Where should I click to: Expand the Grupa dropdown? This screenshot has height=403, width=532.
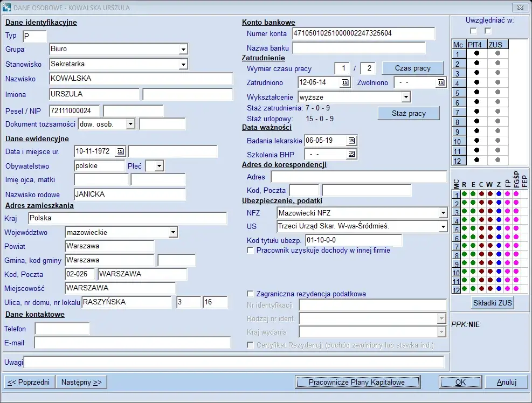pyautogui.click(x=183, y=49)
